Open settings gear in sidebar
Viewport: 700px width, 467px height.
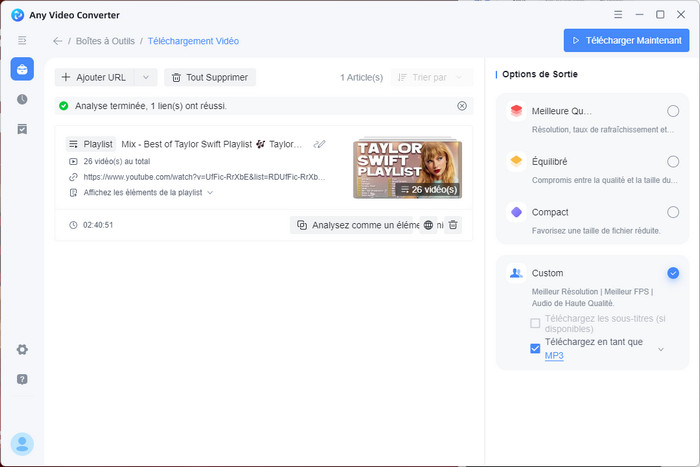point(22,349)
